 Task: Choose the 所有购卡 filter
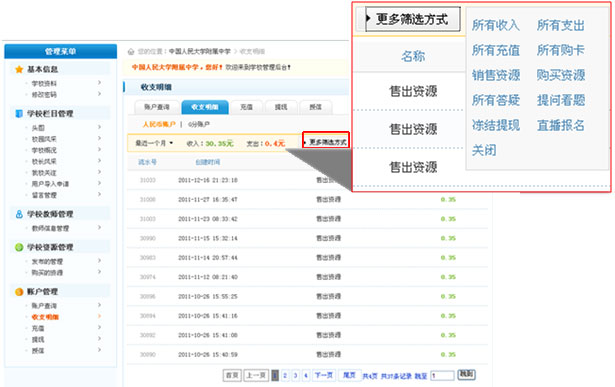point(561,50)
